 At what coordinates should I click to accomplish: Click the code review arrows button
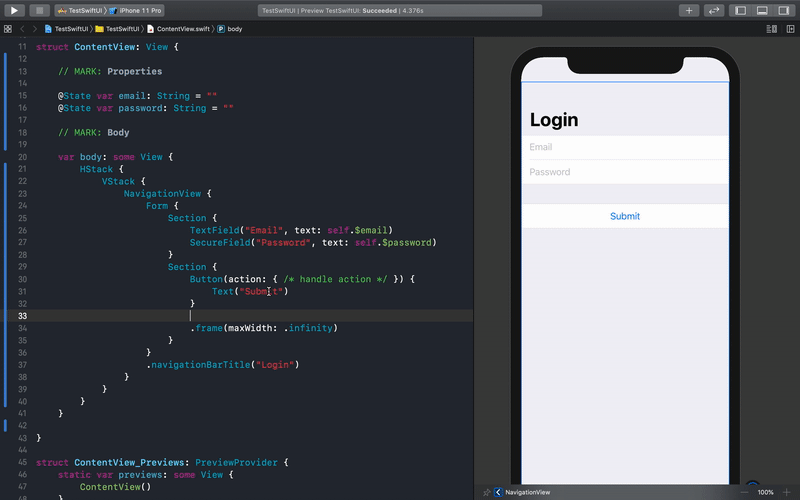714,10
